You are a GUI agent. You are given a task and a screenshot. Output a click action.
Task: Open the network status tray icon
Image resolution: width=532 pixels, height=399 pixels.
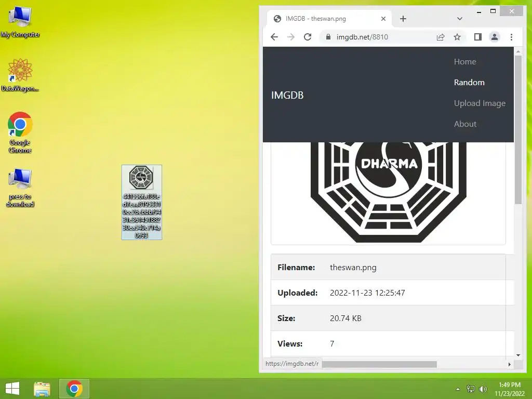point(471,389)
